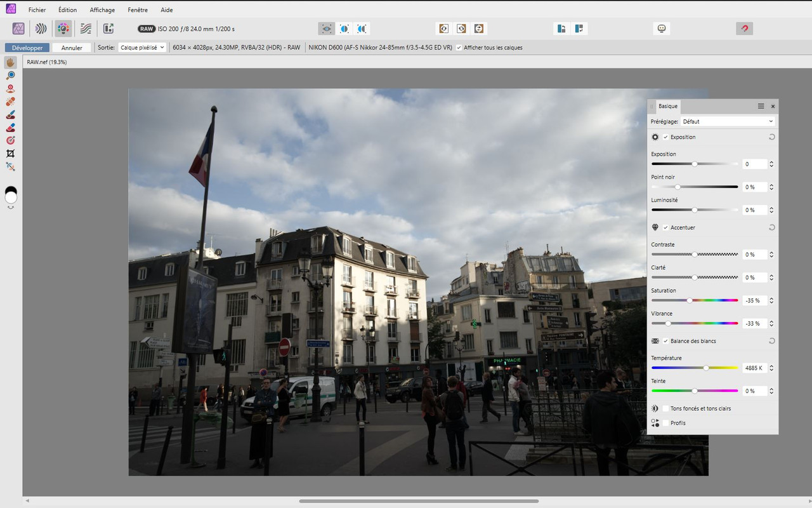
Task: Select the RAW.nef document tab
Action: click(x=46, y=62)
